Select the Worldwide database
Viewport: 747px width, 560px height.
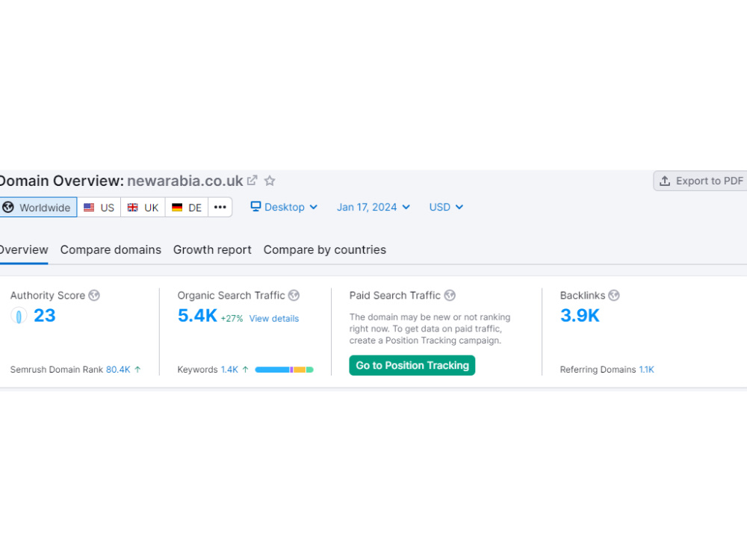[37, 207]
